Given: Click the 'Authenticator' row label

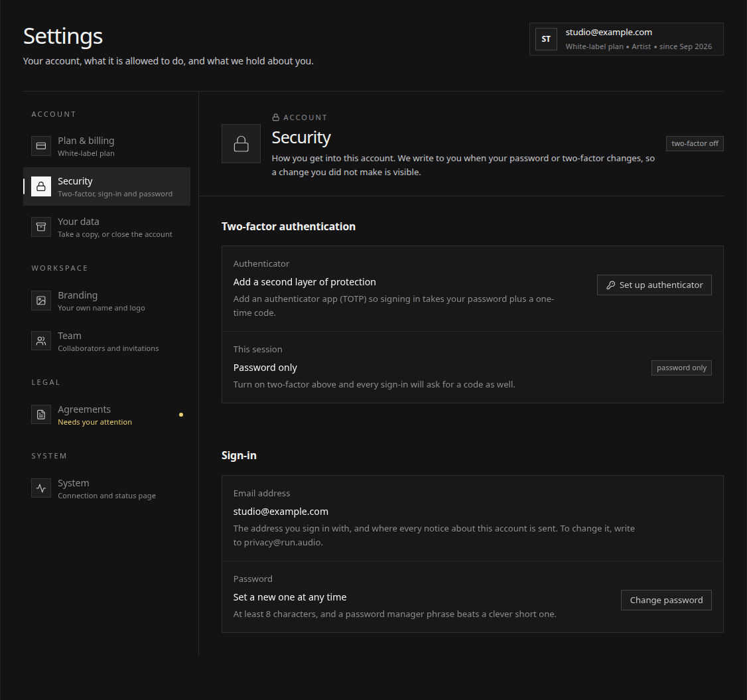Looking at the screenshot, I should pyautogui.click(x=261, y=264).
